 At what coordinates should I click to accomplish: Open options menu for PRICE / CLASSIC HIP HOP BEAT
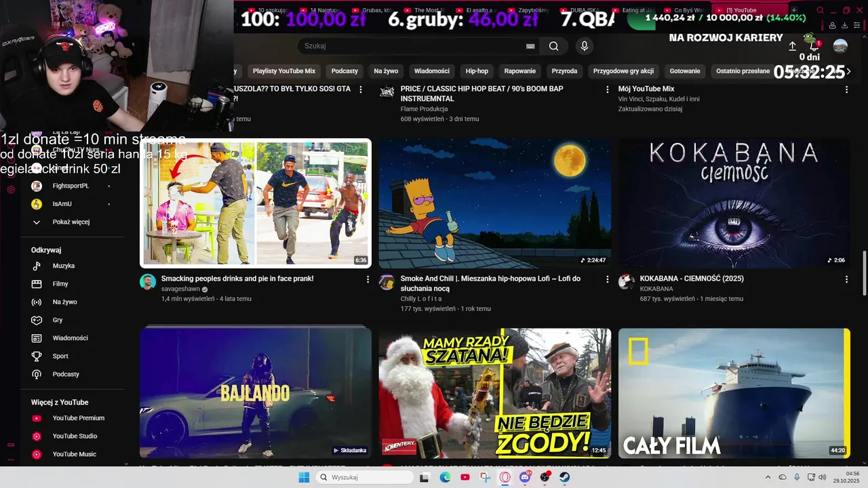click(607, 89)
